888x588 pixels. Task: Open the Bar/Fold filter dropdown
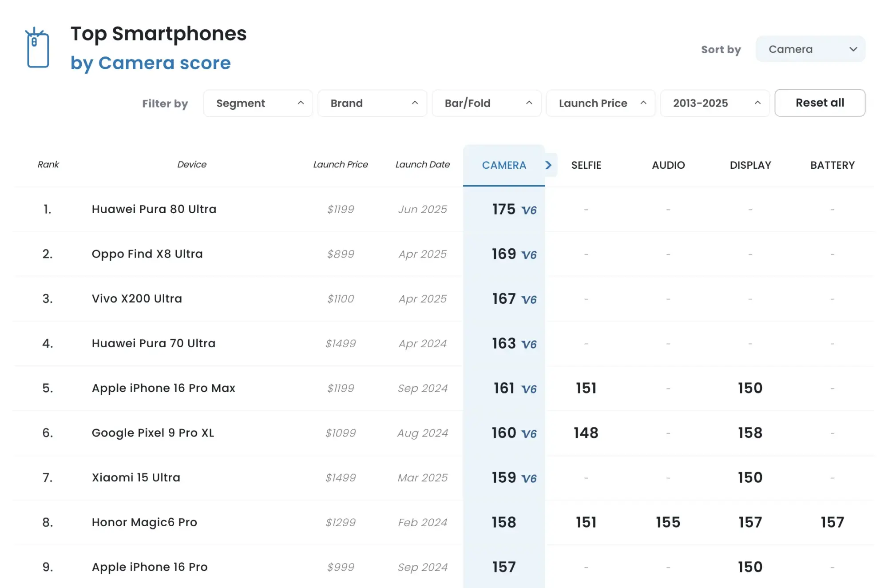pyautogui.click(x=487, y=103)
